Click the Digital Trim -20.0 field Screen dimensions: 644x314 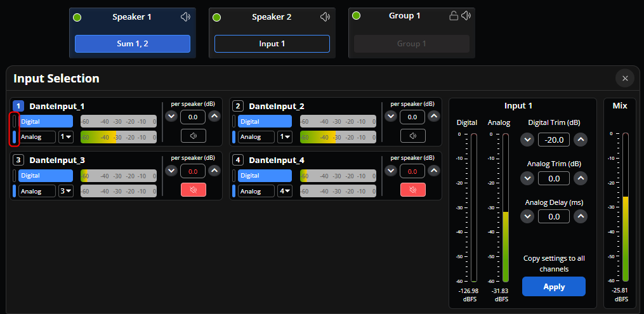tap(554, 140)
